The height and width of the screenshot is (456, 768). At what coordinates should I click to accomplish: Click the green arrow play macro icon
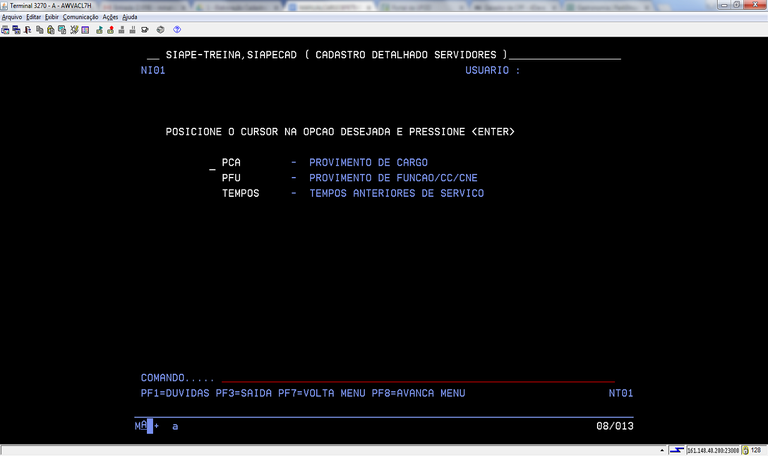click(99, 30)
